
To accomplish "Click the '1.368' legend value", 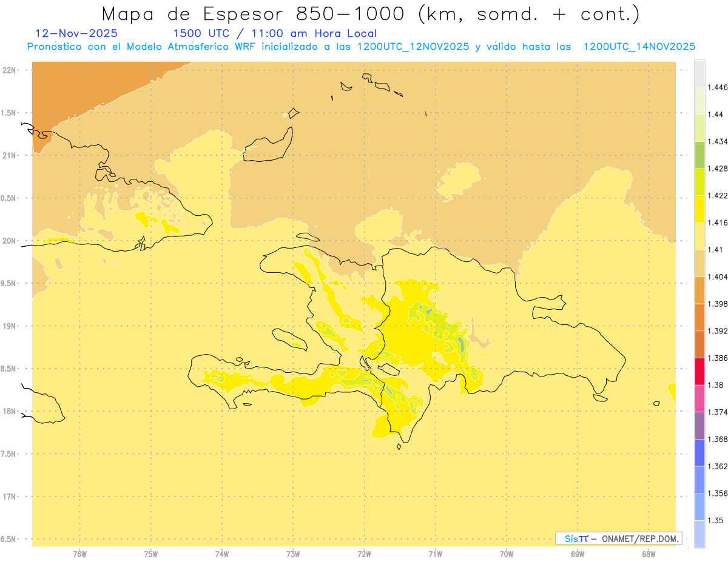I will tap(718, 439).
